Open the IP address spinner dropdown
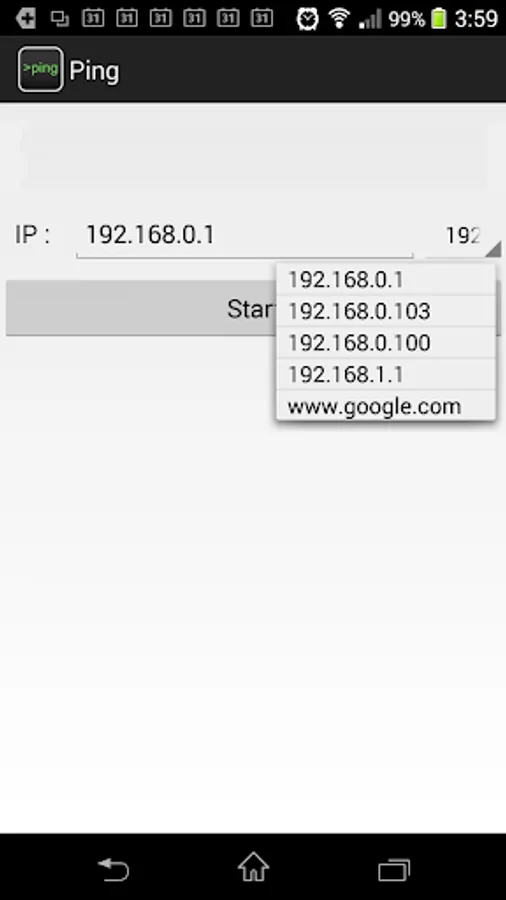The height and width of the screenshot is (900, 506). (464, 235)
